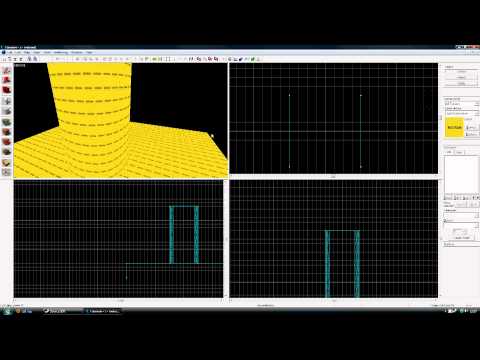Image resolution: width=480 pixels, height=360 pixels.
Task: Select the Block tool
Action: (7, 111)
